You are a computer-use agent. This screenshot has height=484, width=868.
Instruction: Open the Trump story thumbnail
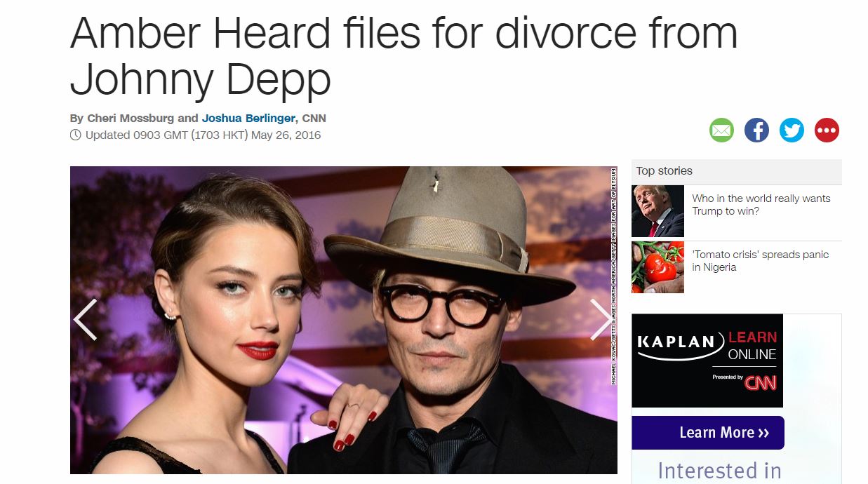click(657, 211)
